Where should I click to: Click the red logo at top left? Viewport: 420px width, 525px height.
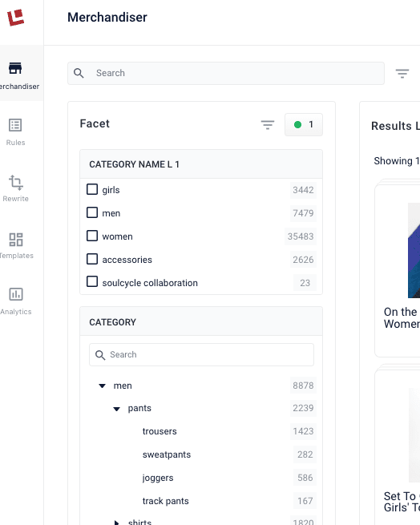click(15, 18)
